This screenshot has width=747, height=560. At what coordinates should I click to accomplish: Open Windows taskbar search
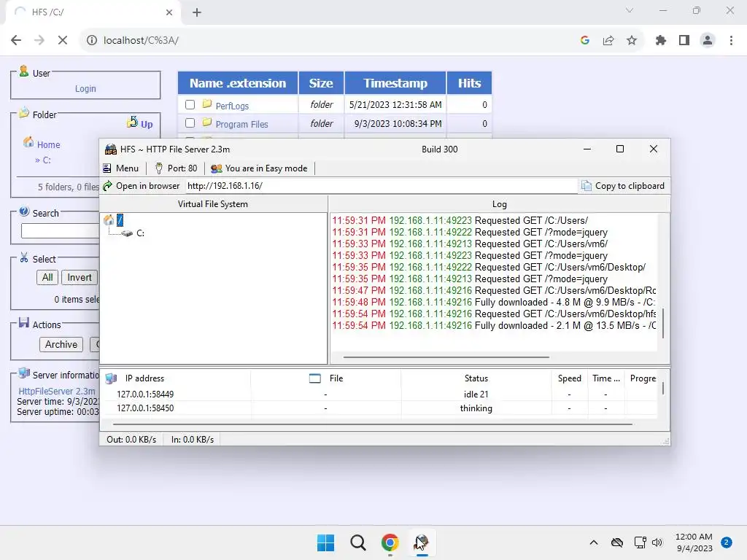tap(357, 542)
